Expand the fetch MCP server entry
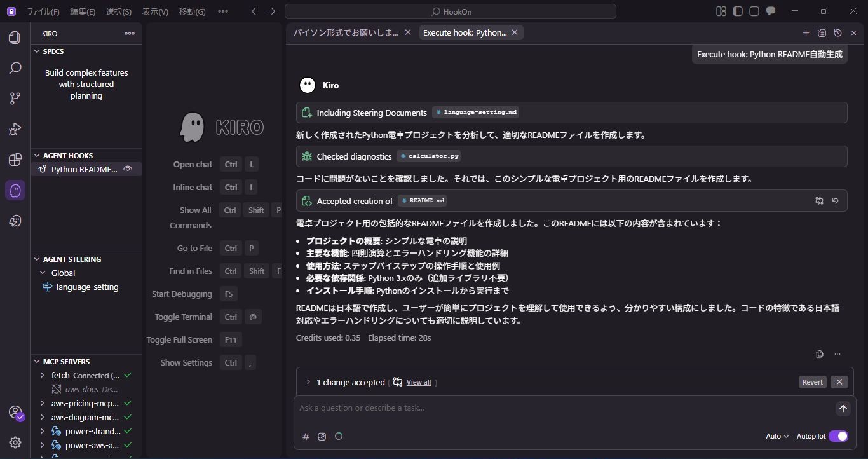The image size is (868, 459). point(43,376)
